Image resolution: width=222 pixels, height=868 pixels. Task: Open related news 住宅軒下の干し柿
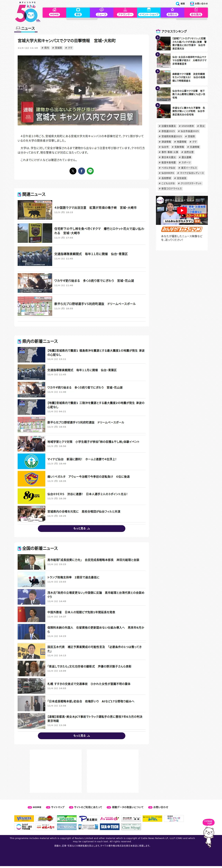pyautogui.click(x=81, y=233)
